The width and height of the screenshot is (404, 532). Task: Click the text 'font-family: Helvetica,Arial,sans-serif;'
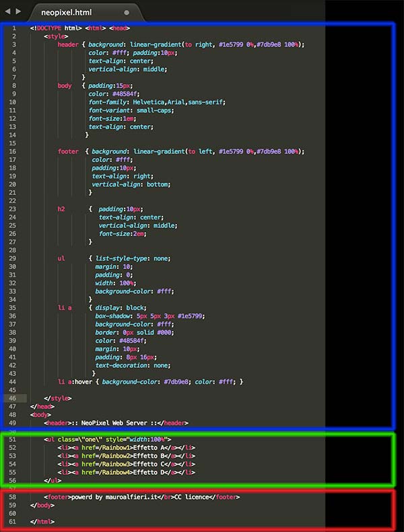click(157, 102)
